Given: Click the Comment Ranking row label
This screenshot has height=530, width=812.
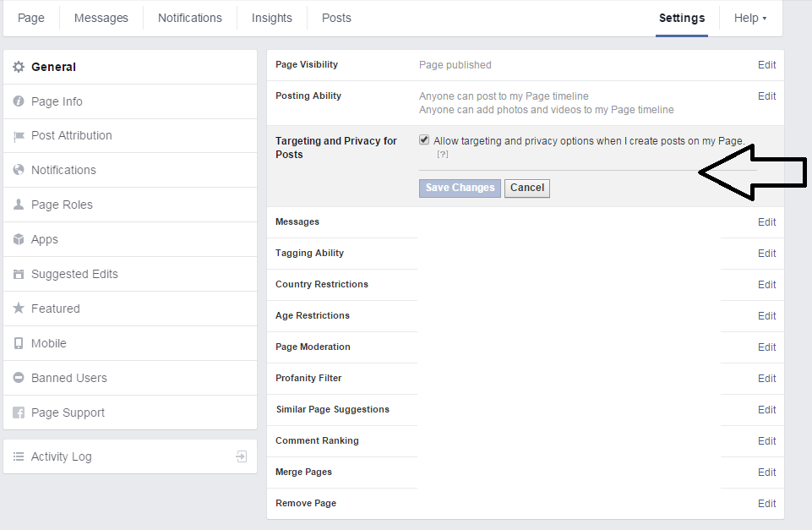Looking at the screenshot, I should [317, 441].
